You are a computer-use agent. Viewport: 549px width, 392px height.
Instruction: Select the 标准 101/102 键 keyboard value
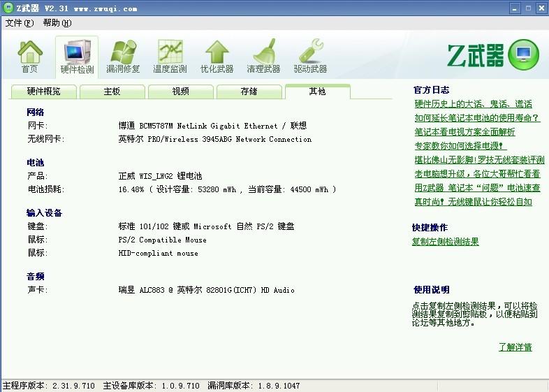coord(206,226)
